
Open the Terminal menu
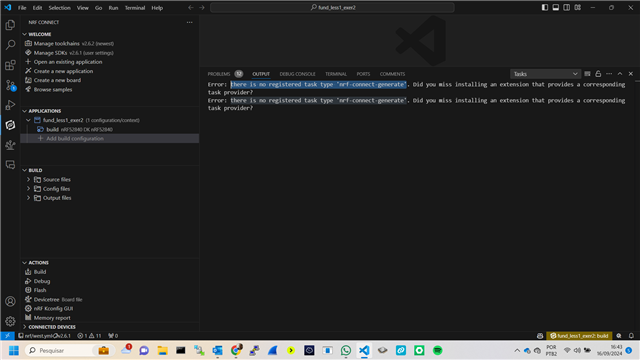[135, 8]
